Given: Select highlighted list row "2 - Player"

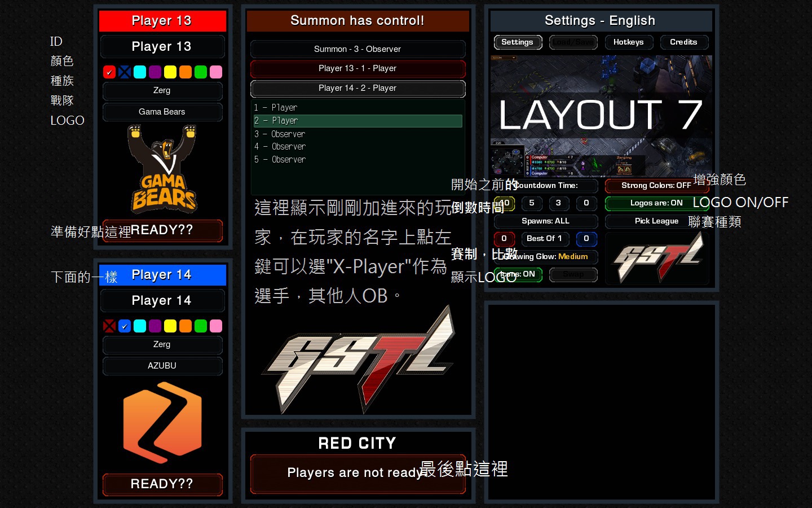Looking at the screenshot, I should (358, 121).
